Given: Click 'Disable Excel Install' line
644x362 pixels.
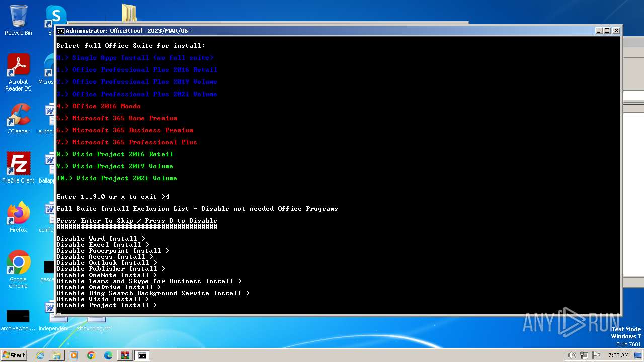Looking at the screenshot, I should coord(103,245).
